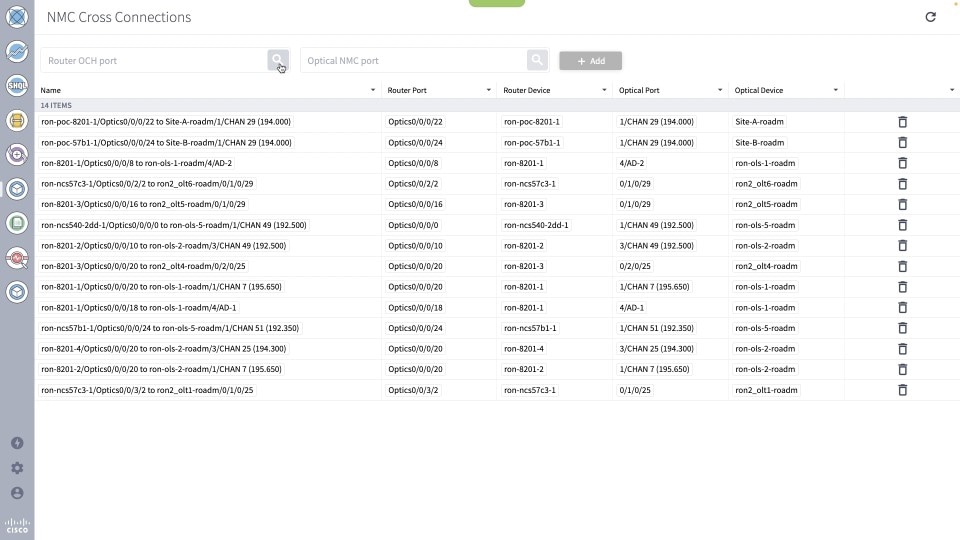Select the ron-ncs57b1-1 connection name
The height and width of the screenshot is (540, 960).
click(x=170, y=328)
